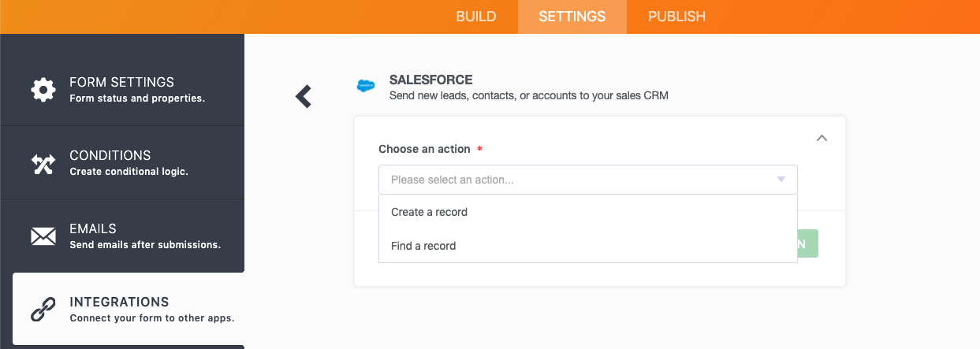Choose "Find a record" option
The image size is (980, 349).
[x=424, y=246]
